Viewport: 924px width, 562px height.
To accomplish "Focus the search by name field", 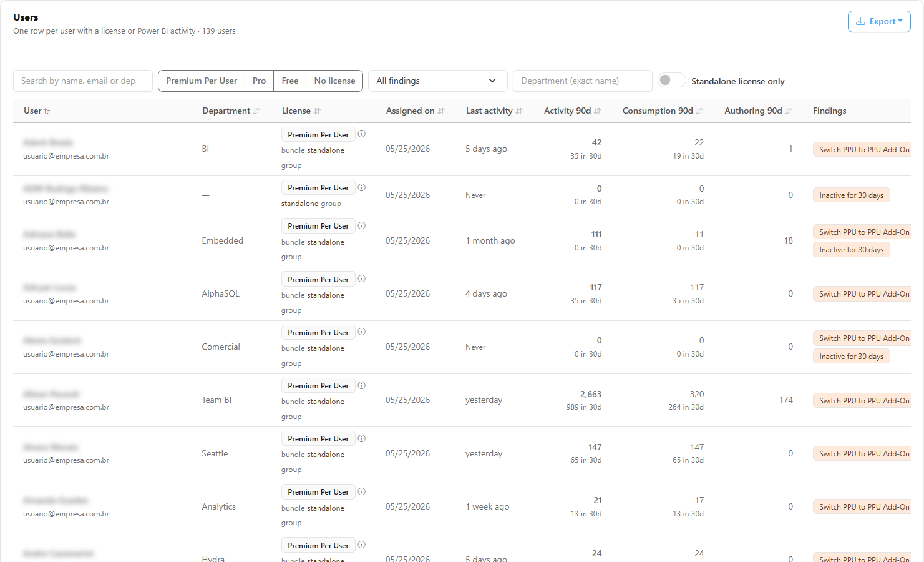I will tap(83, 81).
